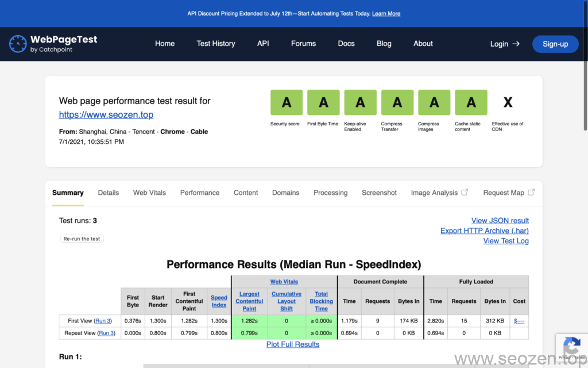Click the Plot Full Results link
Screen dimensions: 588x368
tap(293, 344)
